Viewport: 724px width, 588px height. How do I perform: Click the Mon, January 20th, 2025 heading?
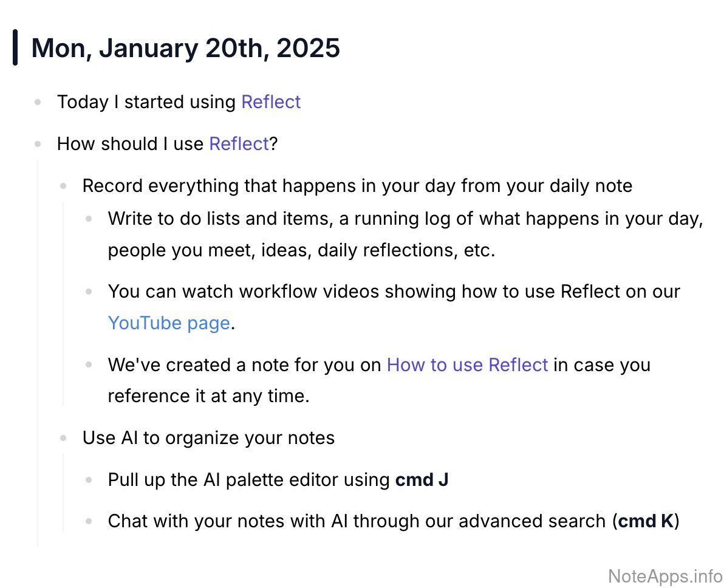click(x=186, y=48)
